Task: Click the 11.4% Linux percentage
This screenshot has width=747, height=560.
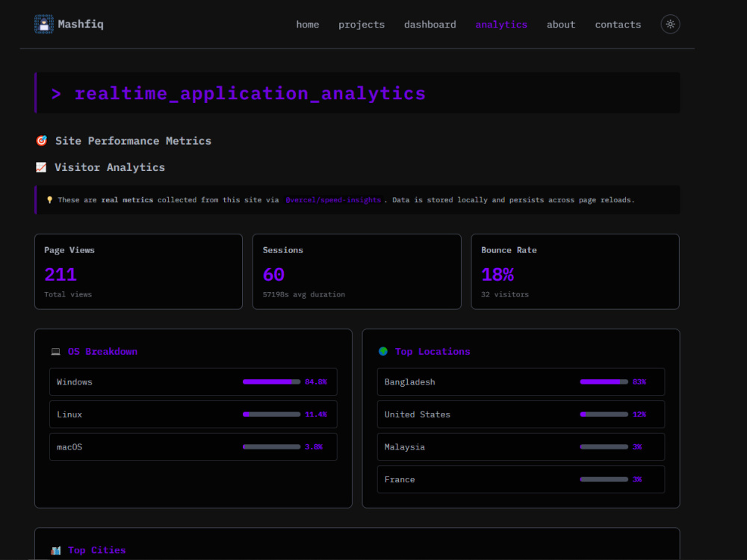Action: (x=316, y=414)
